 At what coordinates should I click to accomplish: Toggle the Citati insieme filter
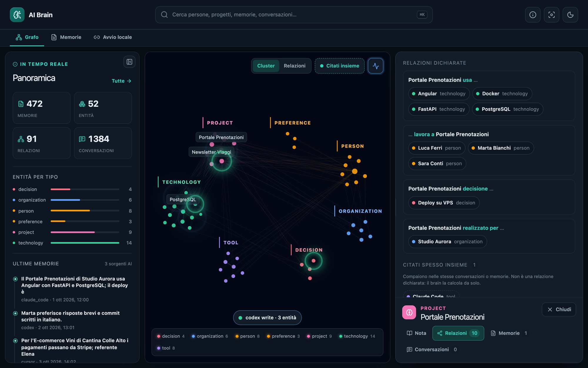[x=340, y=66]
